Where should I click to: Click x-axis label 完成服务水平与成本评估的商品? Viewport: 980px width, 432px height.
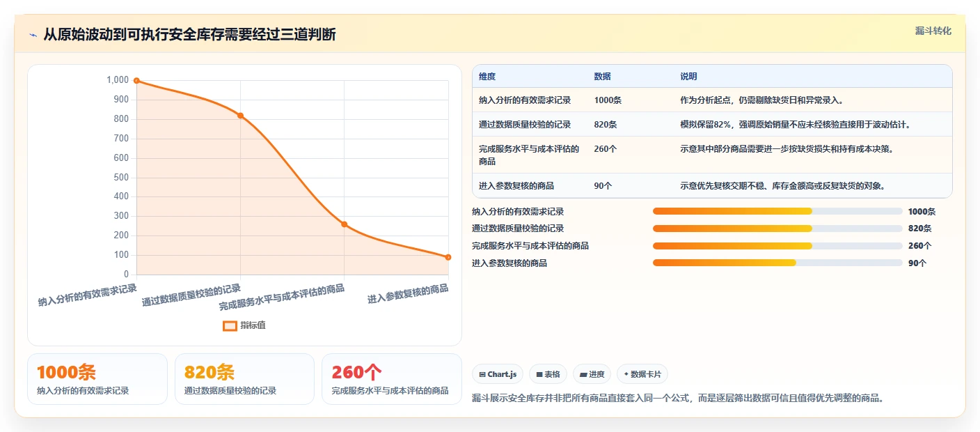281,297
